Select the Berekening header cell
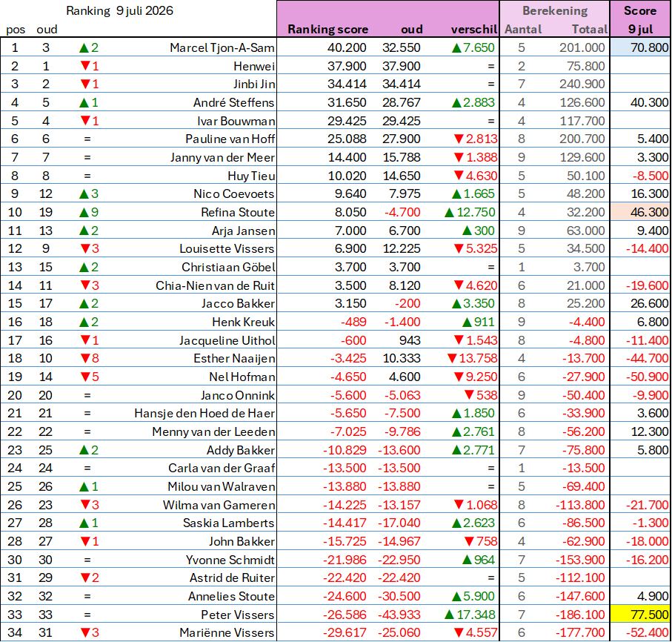Viewport: 672px width, 642px height. [x=555, y=10]
